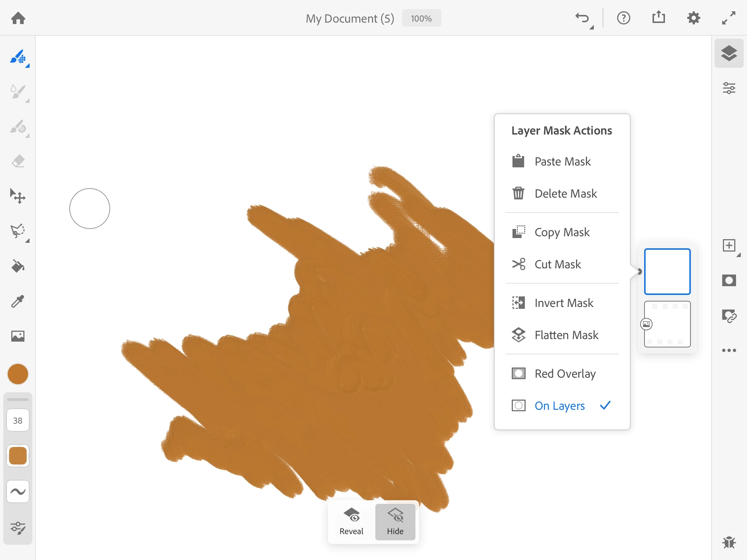Open the orange active color swatch
Viewport: 747px width, 560px height.
point(18,374)
